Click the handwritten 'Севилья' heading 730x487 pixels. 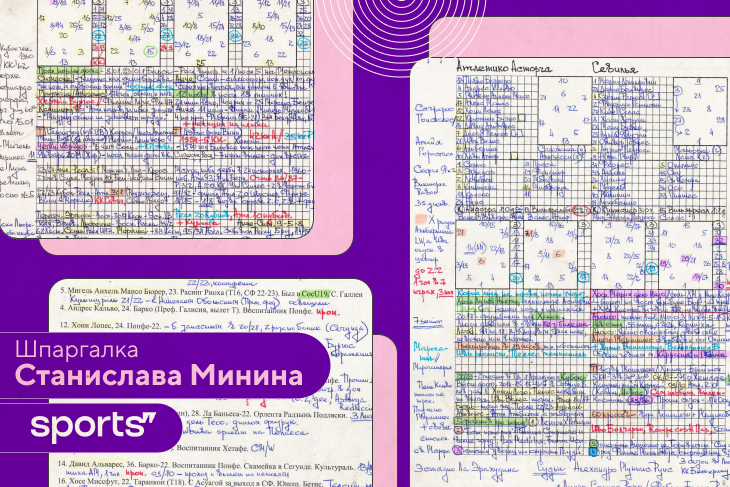pyautogui.click(x=615, y=68)
